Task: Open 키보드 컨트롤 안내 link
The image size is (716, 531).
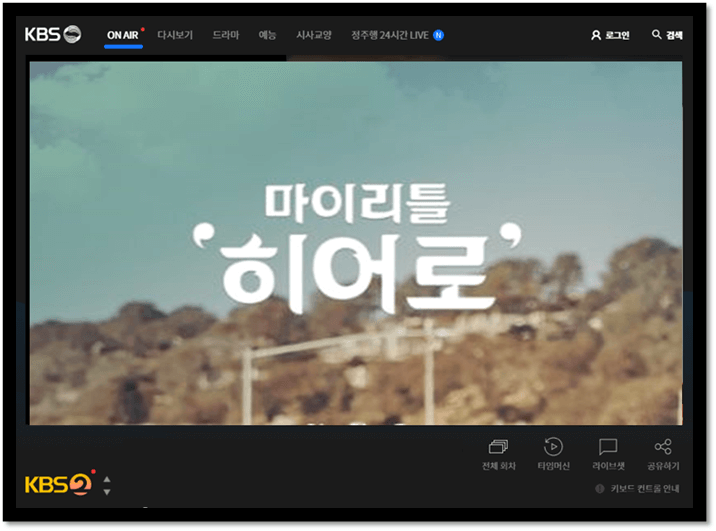Action: click(x=645, y=489)
